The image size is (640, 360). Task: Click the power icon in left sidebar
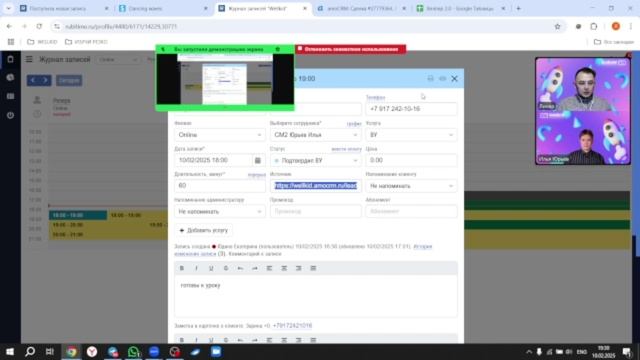click(10, 116)
